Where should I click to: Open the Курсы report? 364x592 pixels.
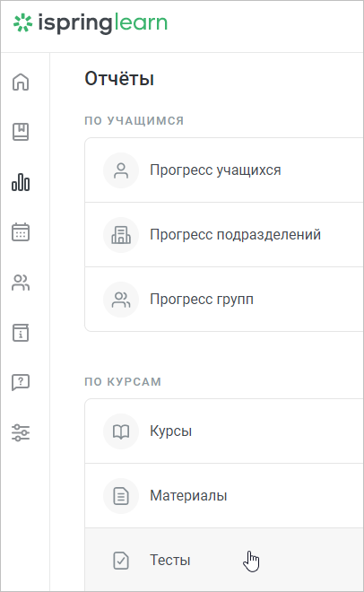point(224,431)
